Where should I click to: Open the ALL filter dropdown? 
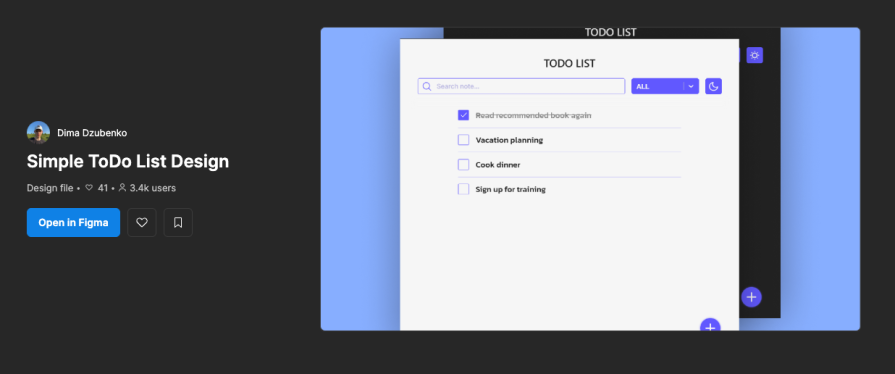(665, 86)
